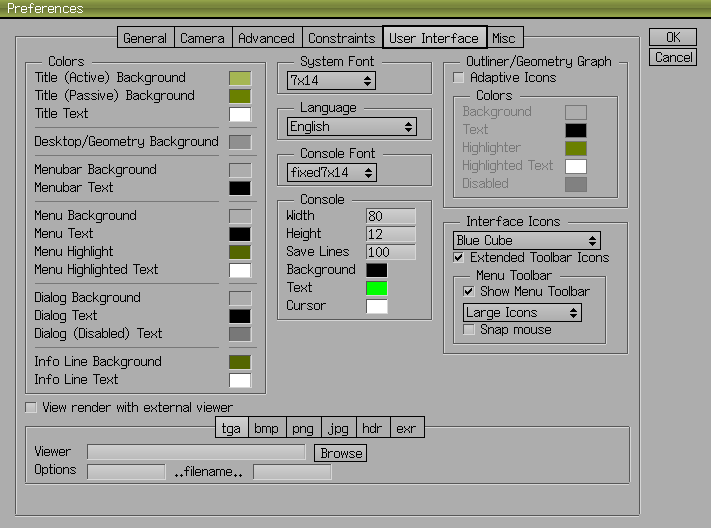711x528 pixels.
Task: Confirm preferences with OK button
Action: (x=673, y=37)
